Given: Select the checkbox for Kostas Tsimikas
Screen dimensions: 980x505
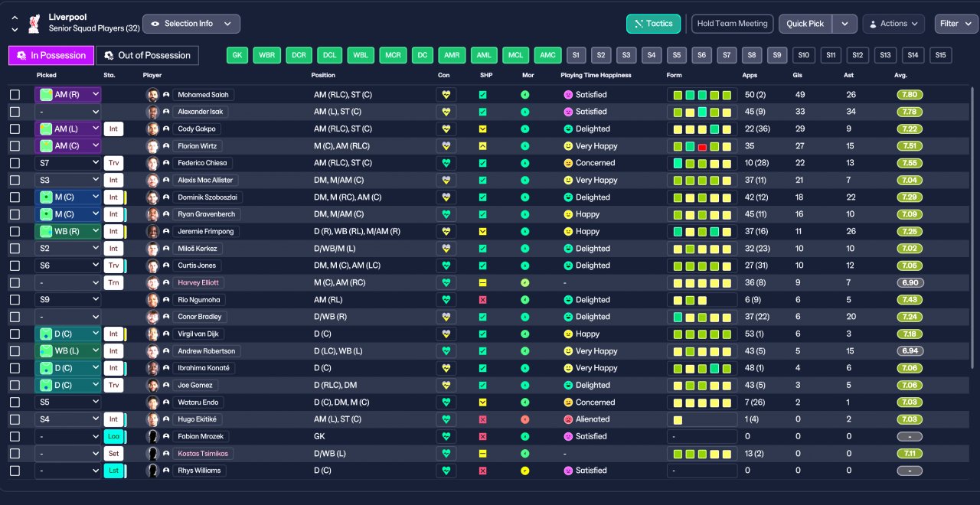Looking at the screenshot, I should coord(15,454).
